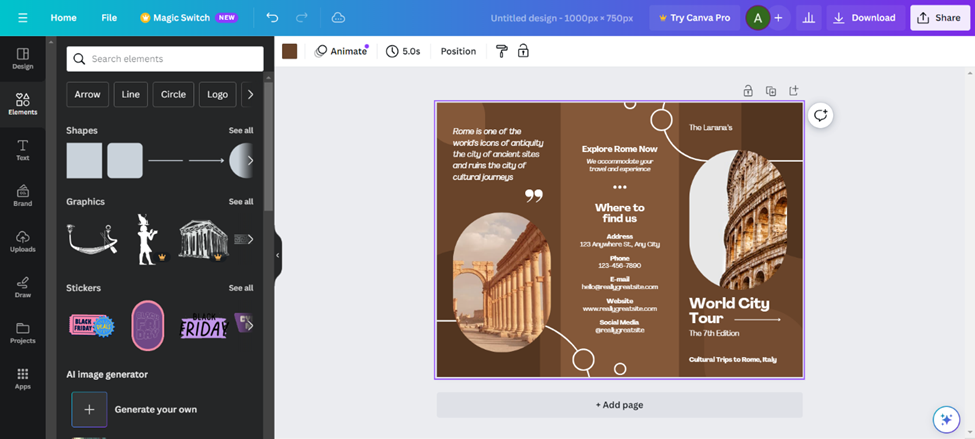Select the Line suggestion chip
The width and height of the screenshot is (975, 439).
[131, 95]
